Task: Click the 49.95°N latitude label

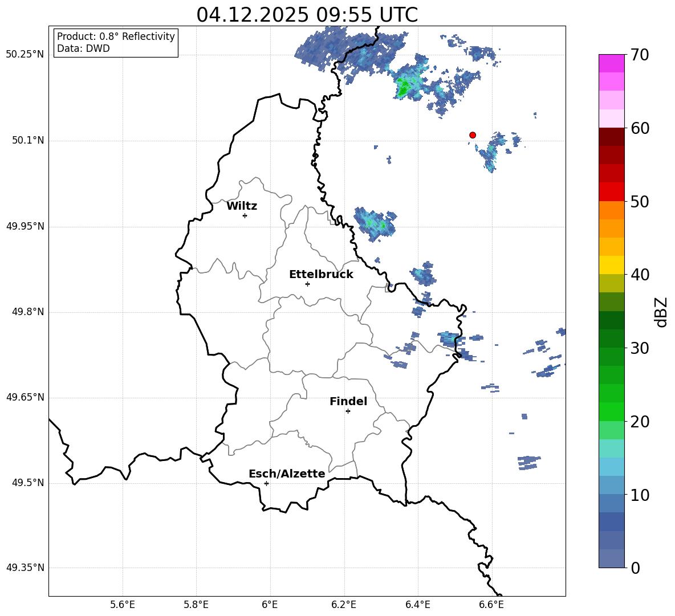Action: [x=25, y=226]
